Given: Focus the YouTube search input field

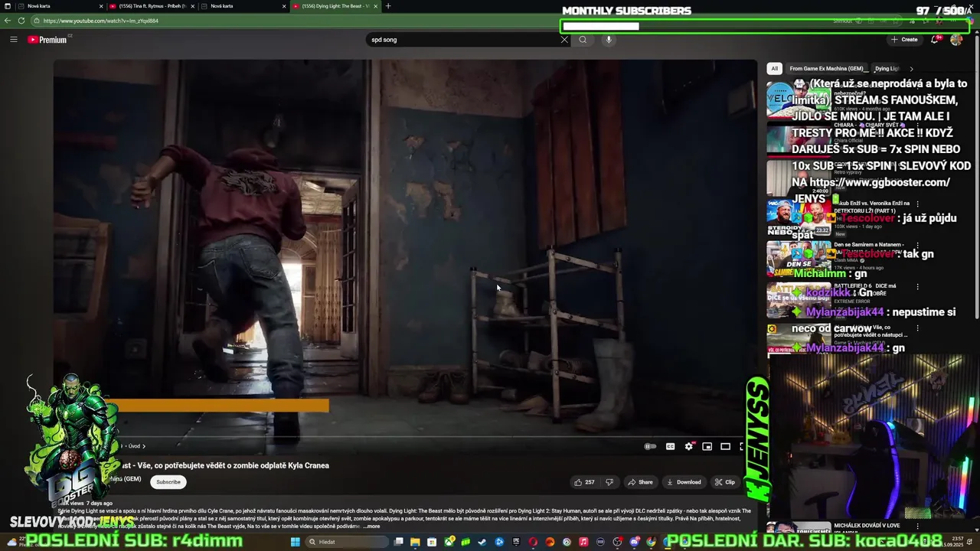Looking at the screenshot, I should [463, 40].
